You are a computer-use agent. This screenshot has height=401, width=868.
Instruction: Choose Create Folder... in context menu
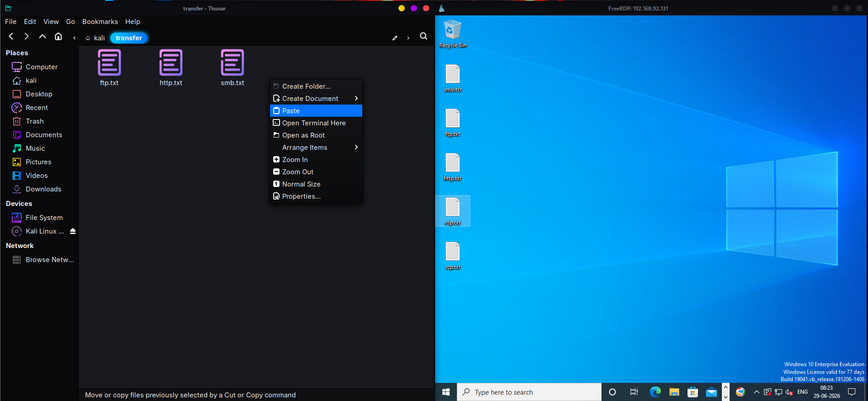(x=316, y=86)
